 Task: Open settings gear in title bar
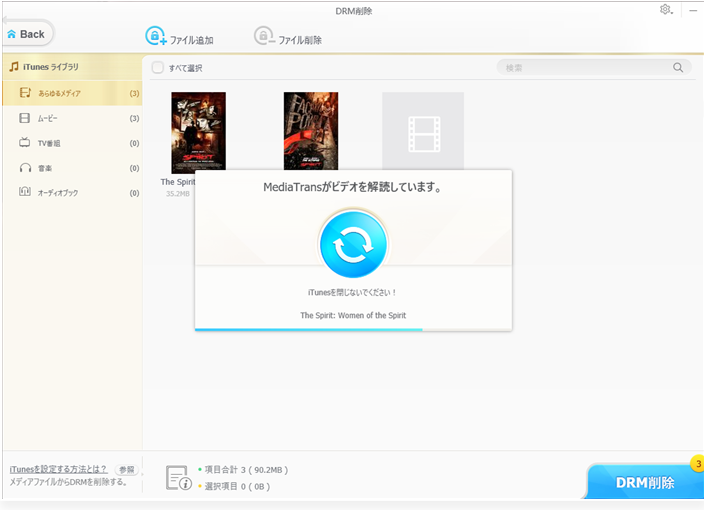click(665, 9)
